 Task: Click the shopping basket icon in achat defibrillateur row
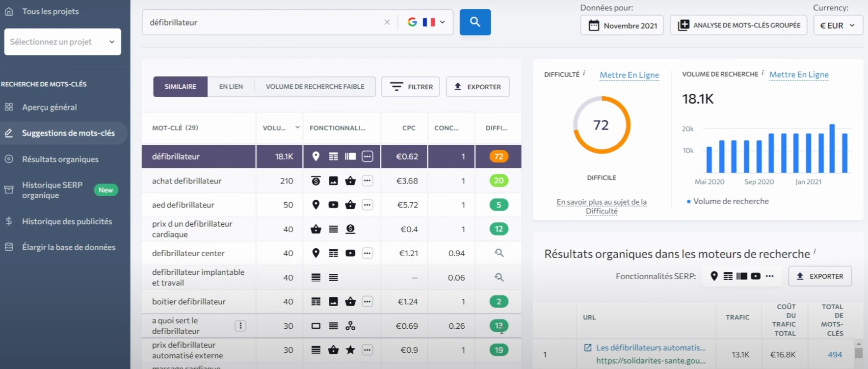point(350,181)
